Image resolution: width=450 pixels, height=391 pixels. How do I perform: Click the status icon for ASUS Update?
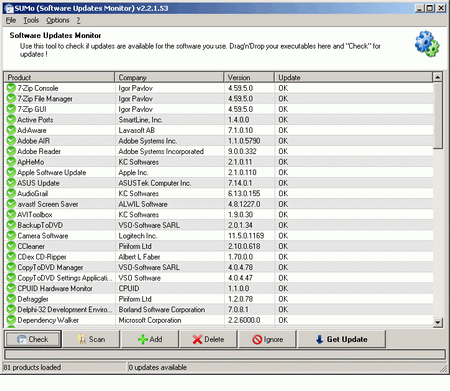[x=11, y=183]
